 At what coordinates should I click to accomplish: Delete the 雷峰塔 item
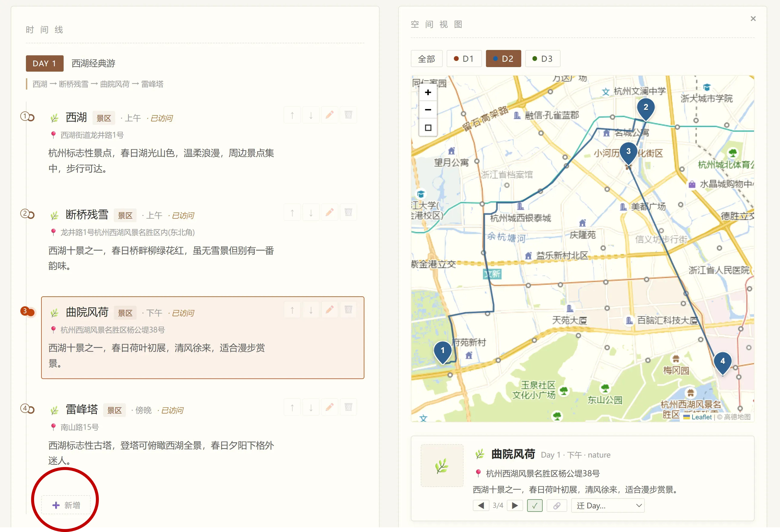[x=348, y=407]
